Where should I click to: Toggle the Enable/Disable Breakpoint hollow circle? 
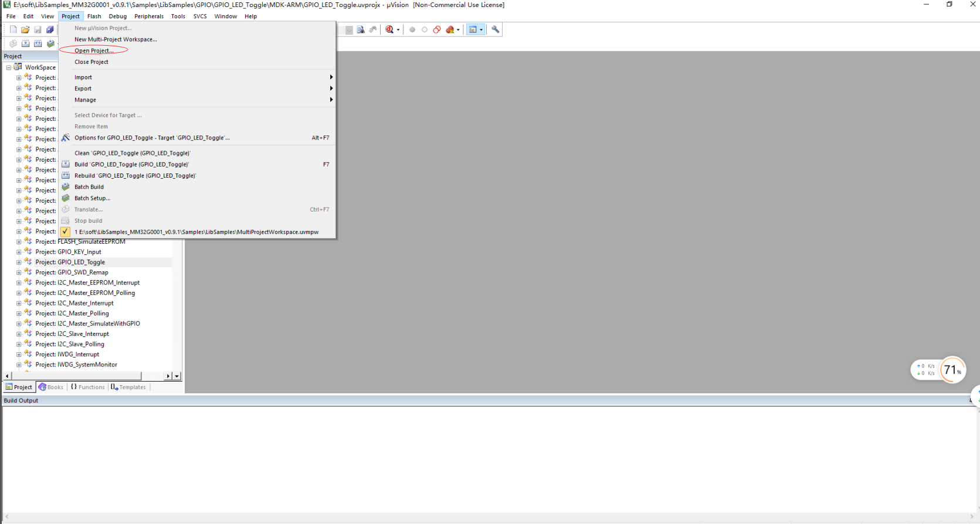(x=425, y=29)
